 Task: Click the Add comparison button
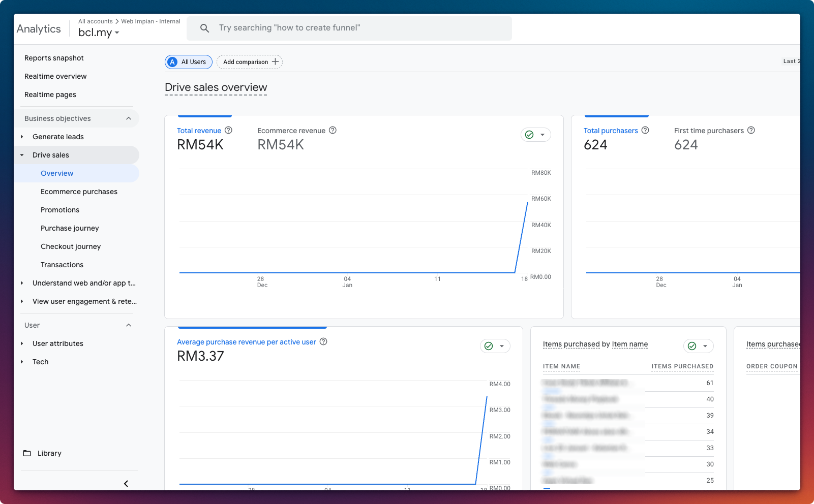tap(250, 61)
